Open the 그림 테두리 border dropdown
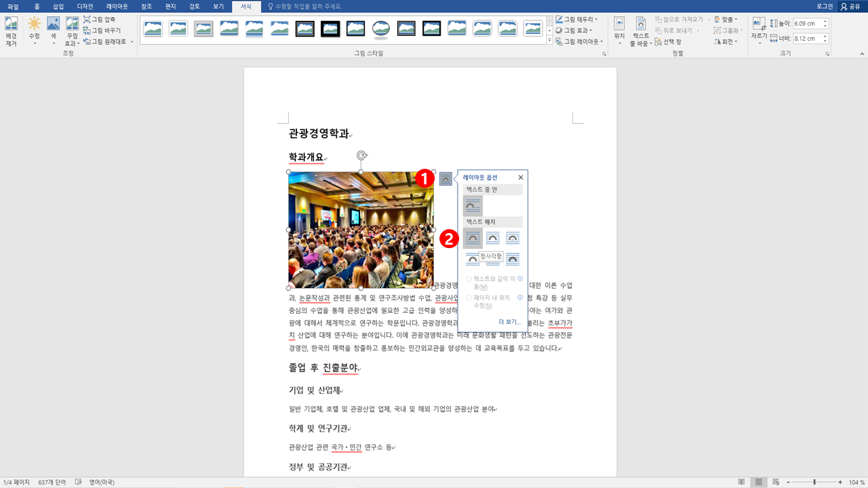 point(577,20)
